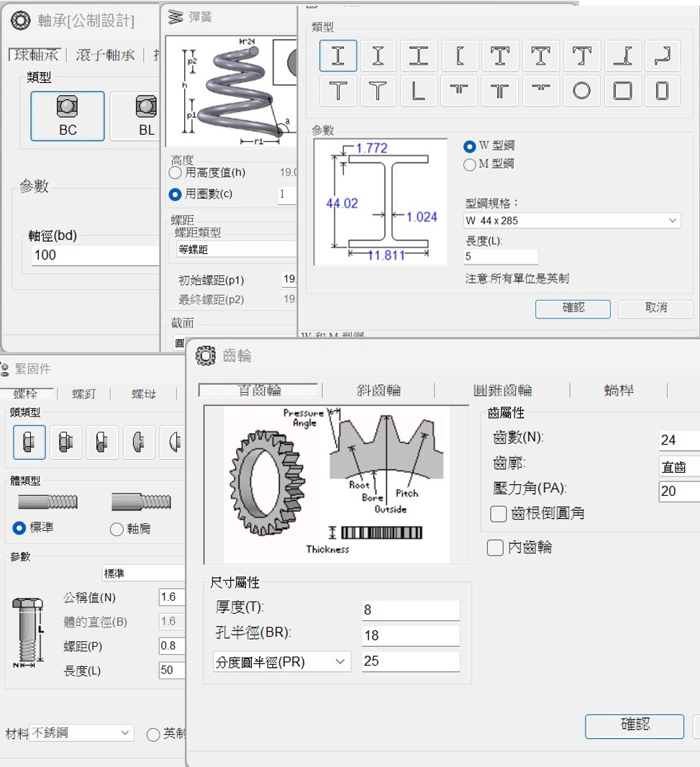Enable the 齒根倒圓角 checkbox
Viewport: 700px width, 767px height.
[498, 514]
